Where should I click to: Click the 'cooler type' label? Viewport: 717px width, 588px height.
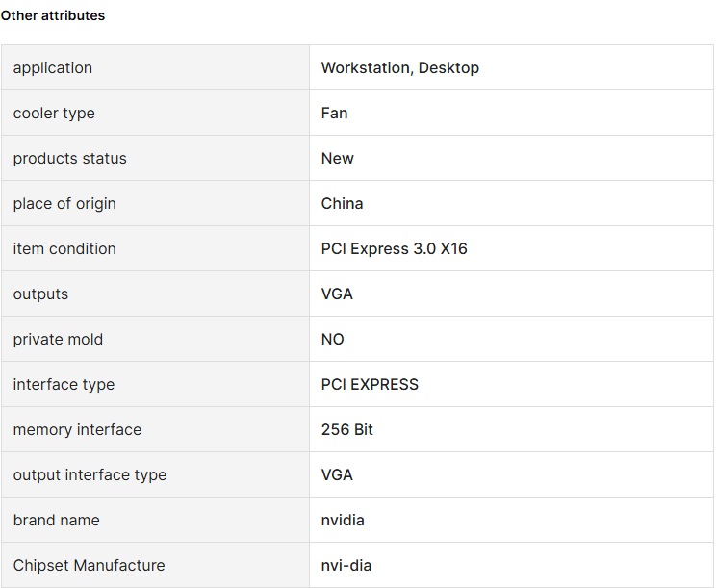tap(54, 113)
